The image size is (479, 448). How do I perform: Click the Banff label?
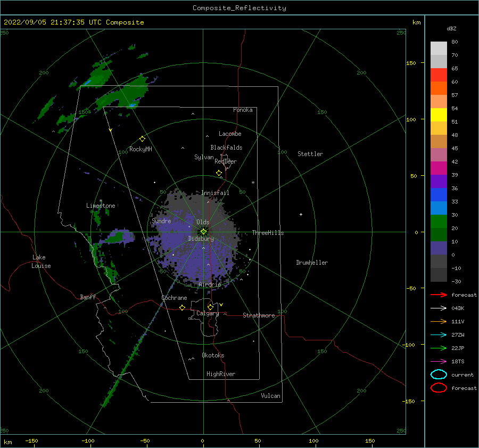[88, 297]
